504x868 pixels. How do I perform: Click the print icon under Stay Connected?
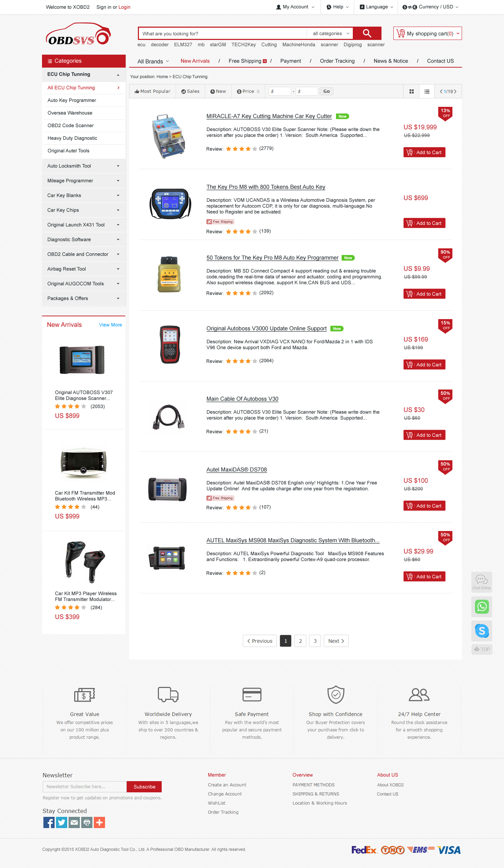coord(87,822)
